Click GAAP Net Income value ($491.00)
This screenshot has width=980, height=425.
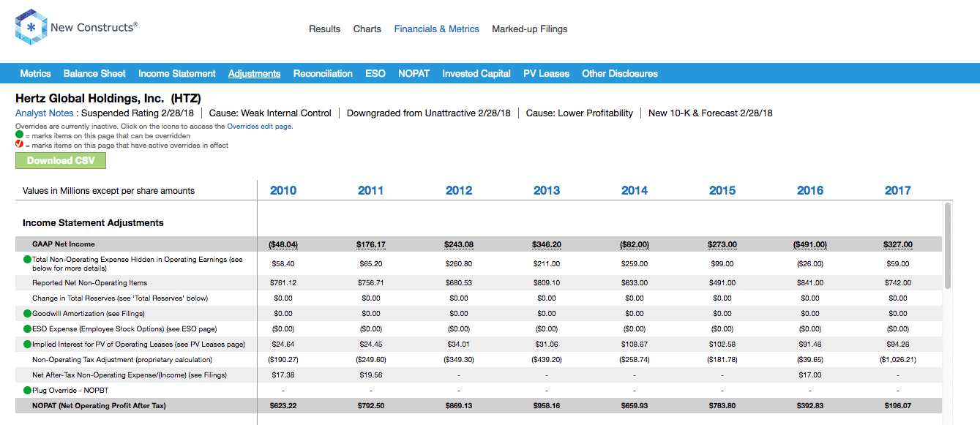tap(810, 244)
